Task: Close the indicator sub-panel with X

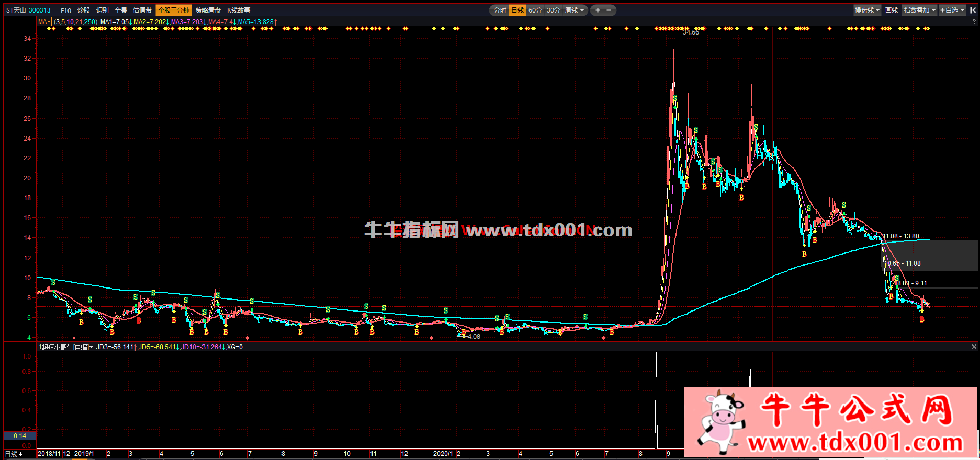Action: 974,347
